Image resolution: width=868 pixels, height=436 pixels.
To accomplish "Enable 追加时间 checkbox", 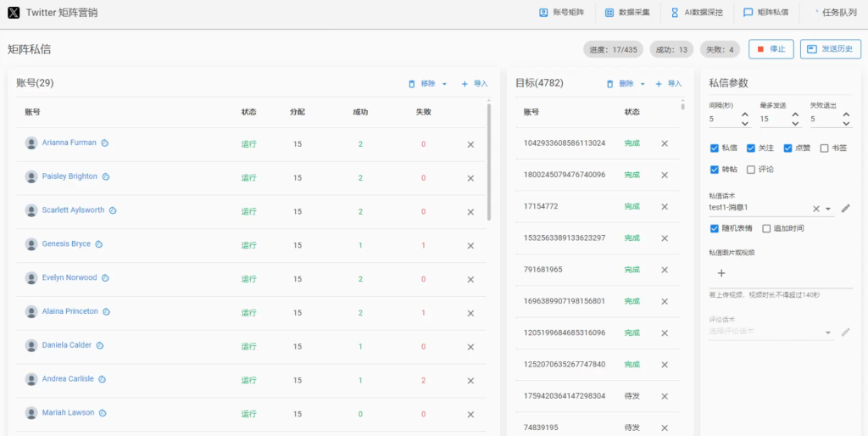I will click(766, 228).
